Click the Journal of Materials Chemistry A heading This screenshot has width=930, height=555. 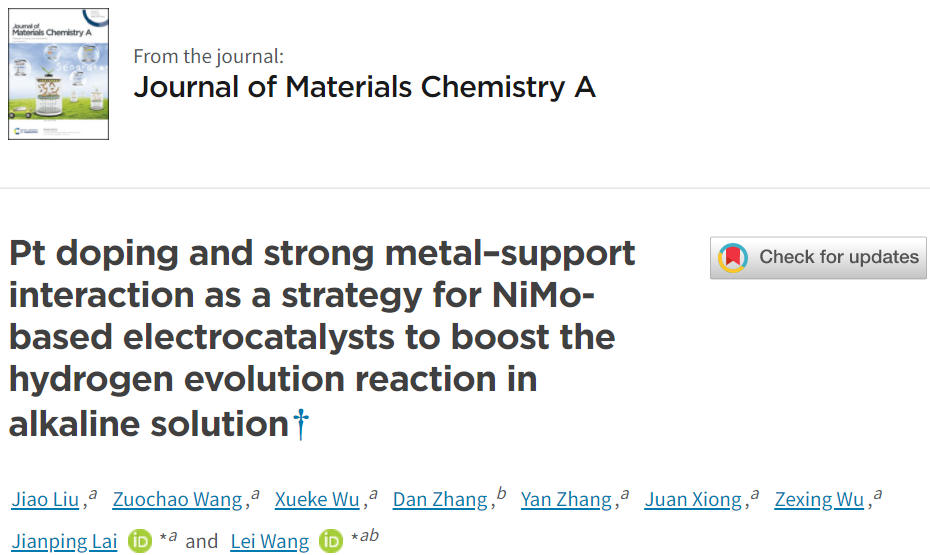(x=364, y=87)
